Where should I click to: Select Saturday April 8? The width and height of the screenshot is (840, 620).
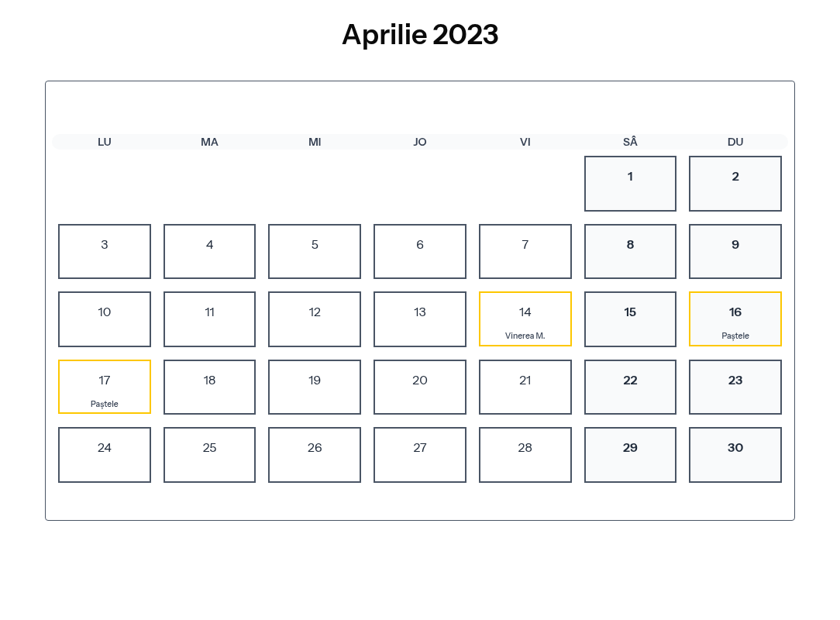(630, 251)
